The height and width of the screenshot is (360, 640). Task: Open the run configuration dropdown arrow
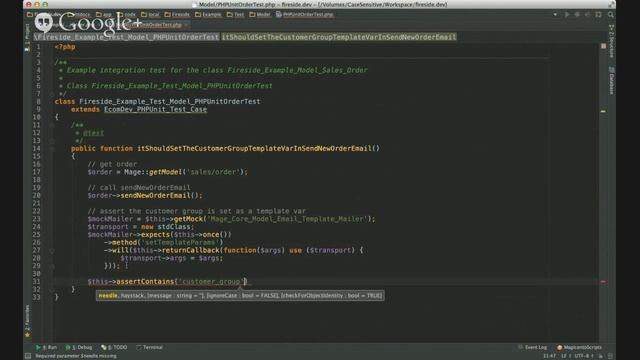(x=555, y=15)
